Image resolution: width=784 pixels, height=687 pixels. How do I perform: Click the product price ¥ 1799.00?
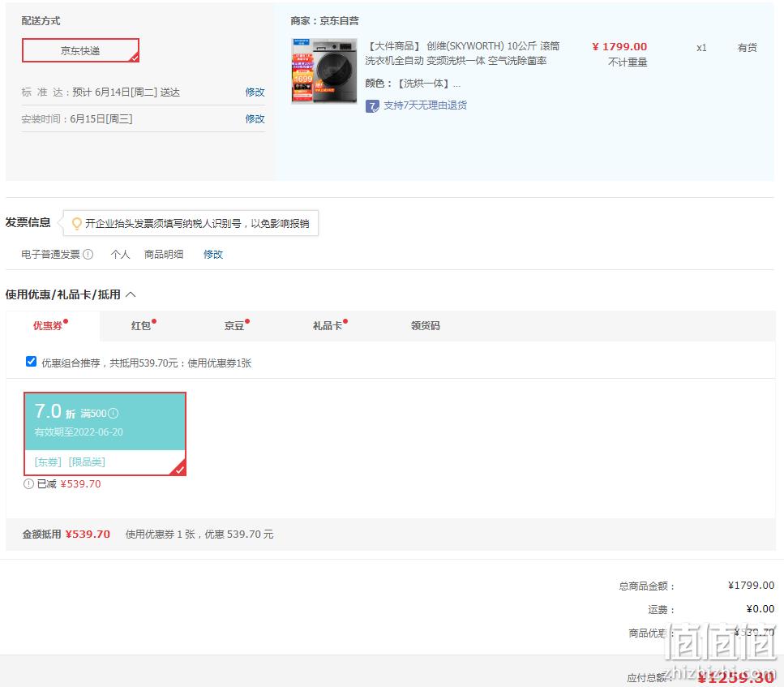coord(619,46)
